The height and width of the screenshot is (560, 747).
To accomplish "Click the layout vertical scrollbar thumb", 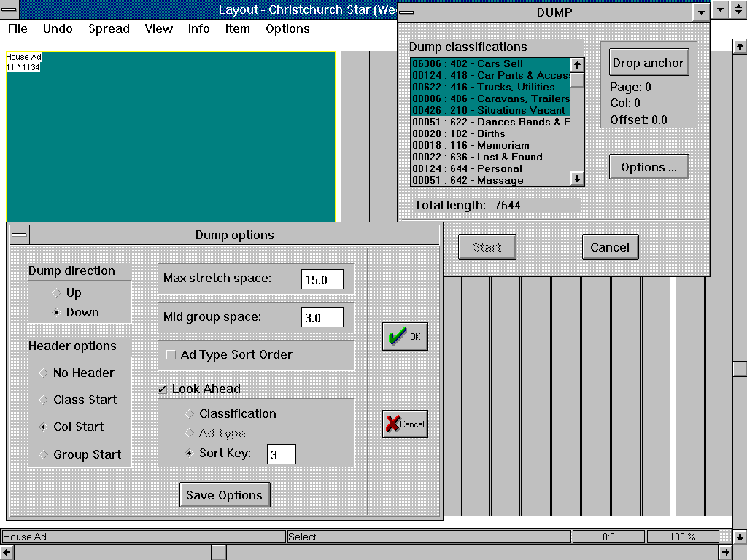I will click(740, 368).
